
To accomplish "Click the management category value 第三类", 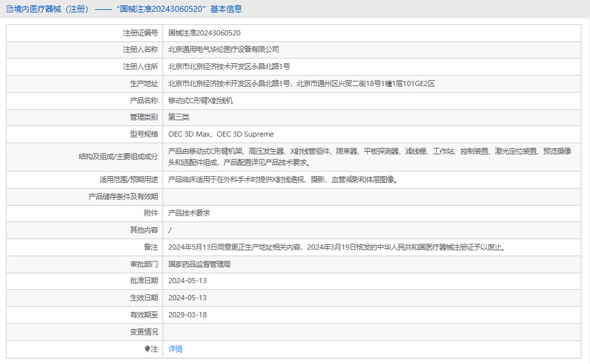I will (179, 117).
